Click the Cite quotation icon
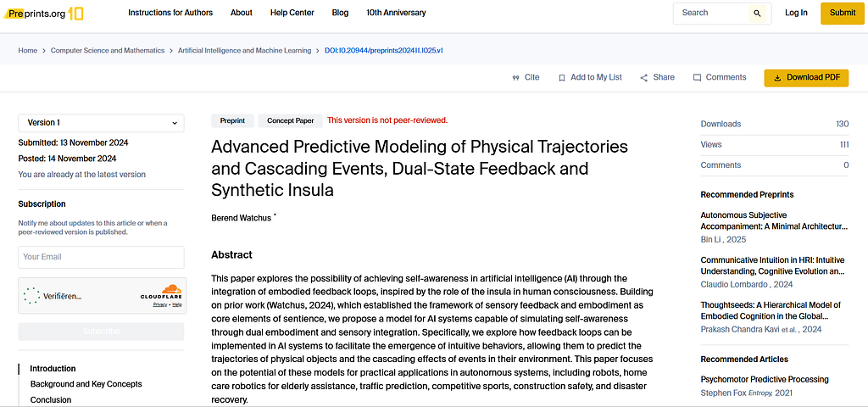Screen dimensions: 868x407 click(516, 78)
